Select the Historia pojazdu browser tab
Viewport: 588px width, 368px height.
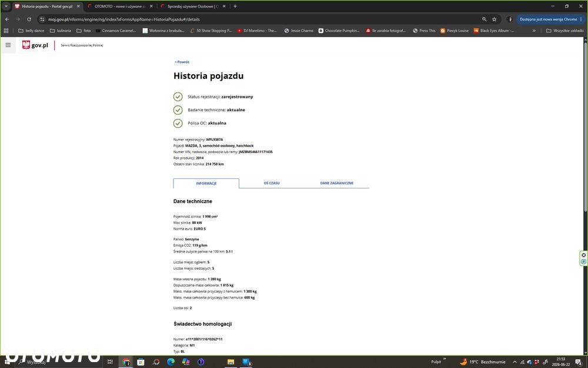[47, 6]
